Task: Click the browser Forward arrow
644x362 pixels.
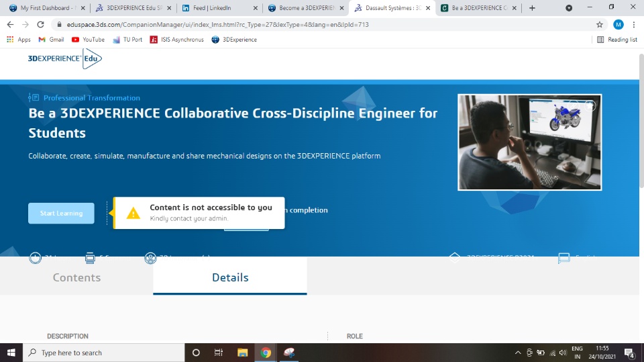Action: 25,25
